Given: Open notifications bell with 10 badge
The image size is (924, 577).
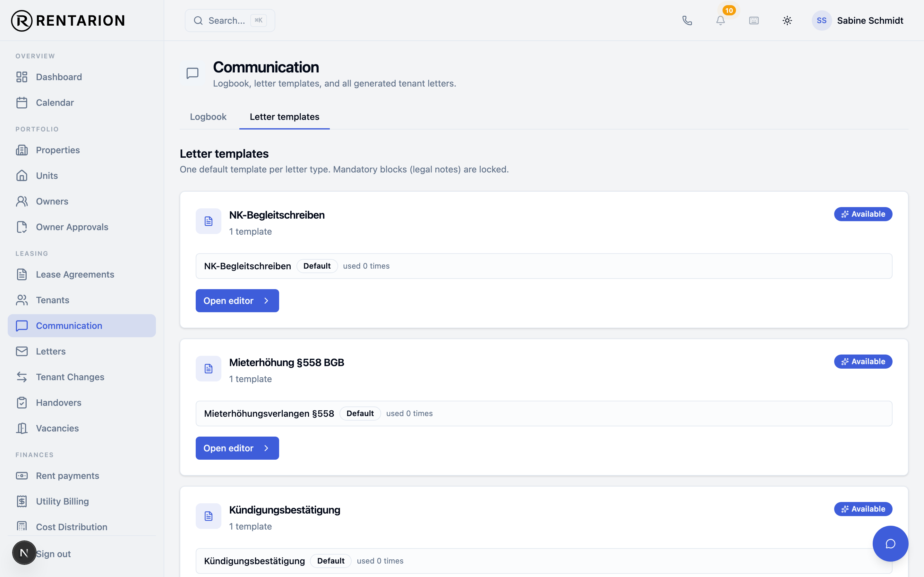Looking at the screenshot, I should [721, 21].
